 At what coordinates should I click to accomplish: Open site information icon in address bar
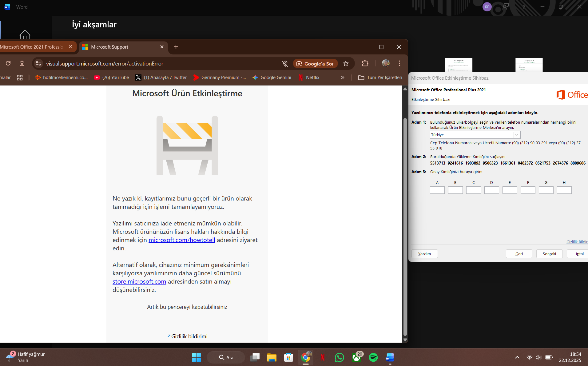[38, 63]
